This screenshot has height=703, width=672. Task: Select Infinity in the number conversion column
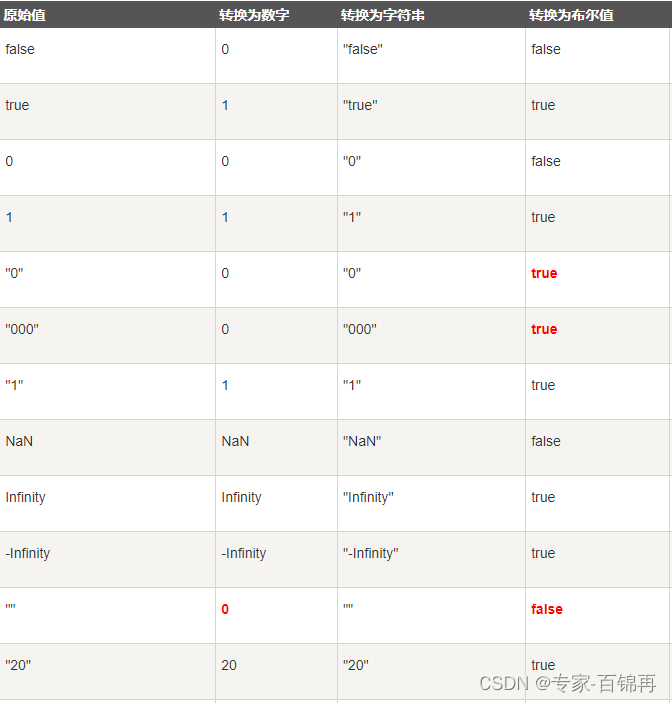(x=241, y=497)
